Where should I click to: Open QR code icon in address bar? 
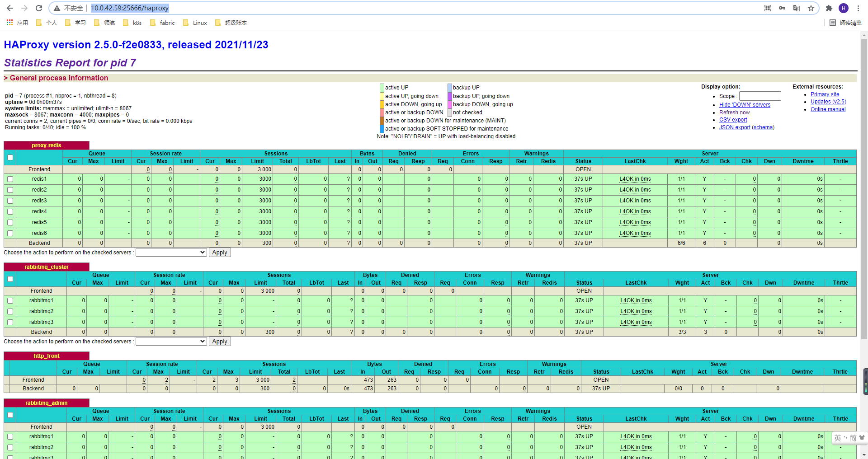pyautogui.click(x=768, y=8)
